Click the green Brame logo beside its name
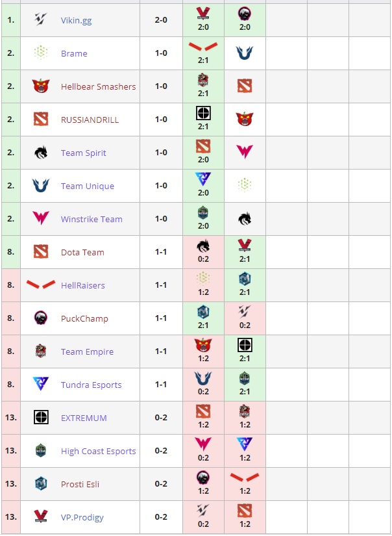 [41, 53]
